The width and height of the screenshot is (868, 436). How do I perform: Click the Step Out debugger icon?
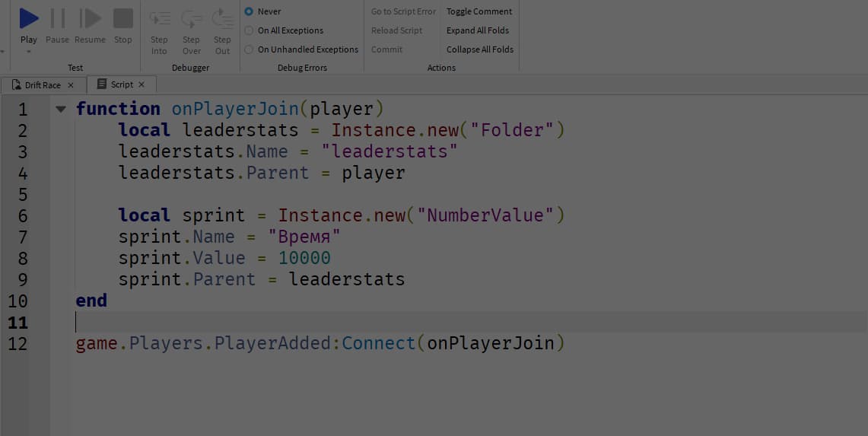click(x=222, y=19)
